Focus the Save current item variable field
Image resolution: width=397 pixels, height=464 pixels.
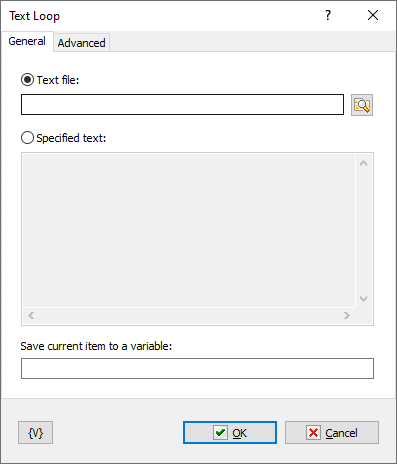click(197, 368)
